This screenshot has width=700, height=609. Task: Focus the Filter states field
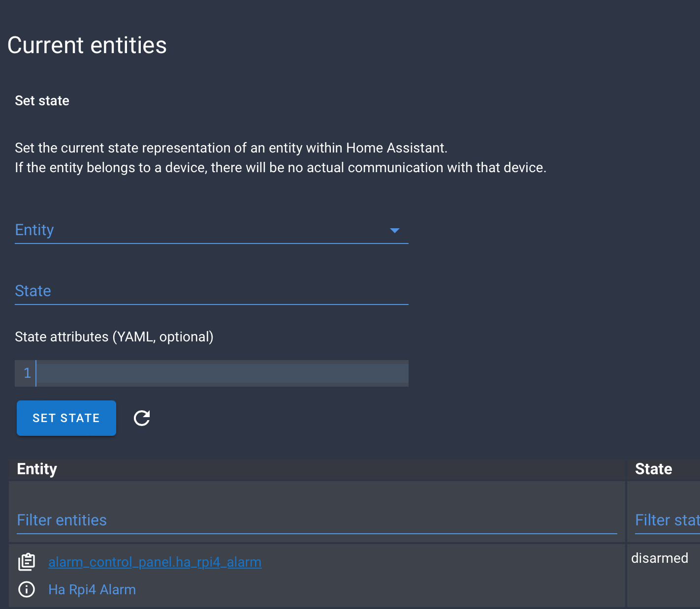668,520
